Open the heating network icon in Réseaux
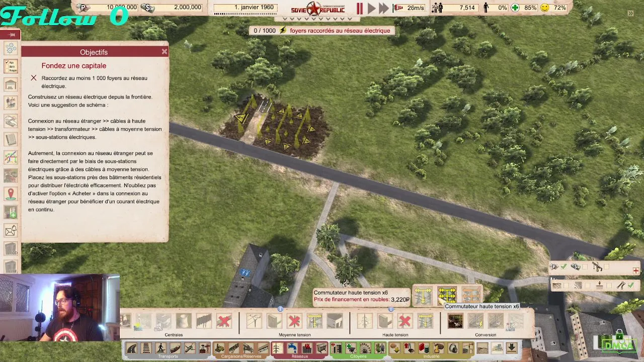 (307, 348)
